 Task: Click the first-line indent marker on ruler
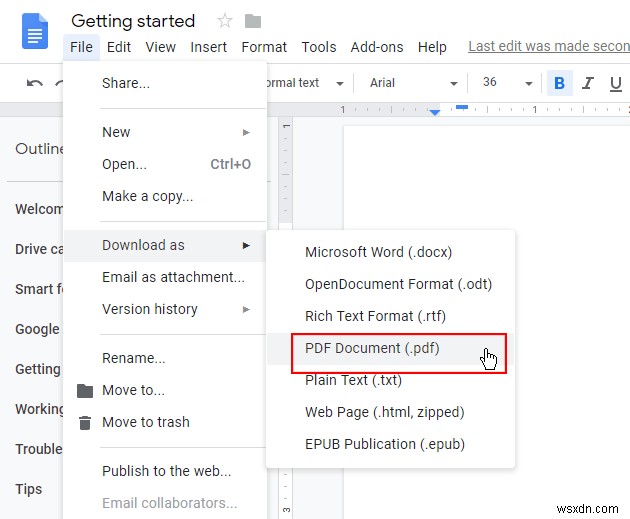click(462, 107)
